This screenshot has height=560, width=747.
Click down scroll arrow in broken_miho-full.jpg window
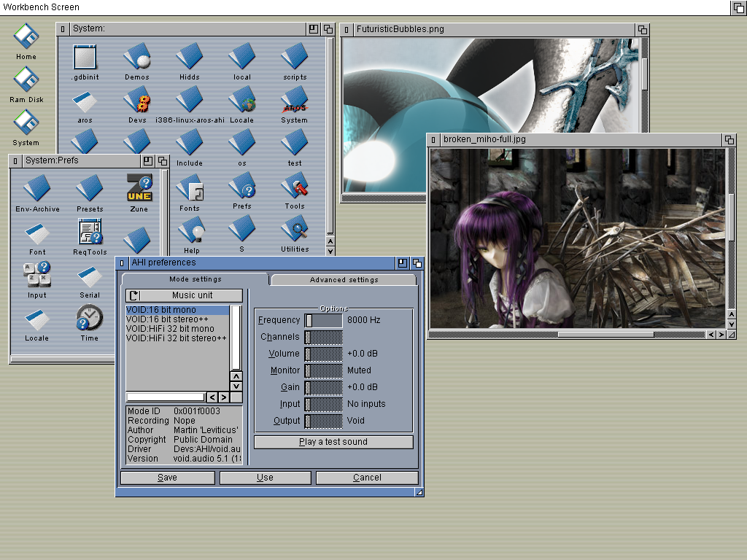tap(732, 324)
